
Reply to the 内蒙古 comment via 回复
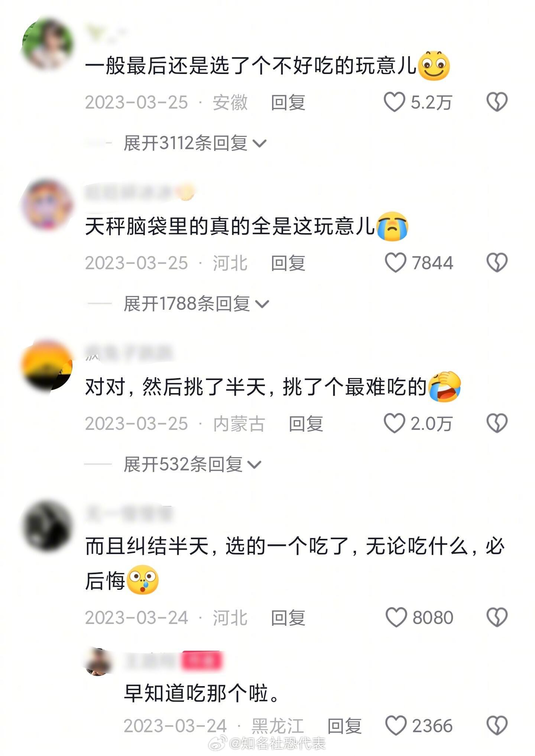pos(306,424)
